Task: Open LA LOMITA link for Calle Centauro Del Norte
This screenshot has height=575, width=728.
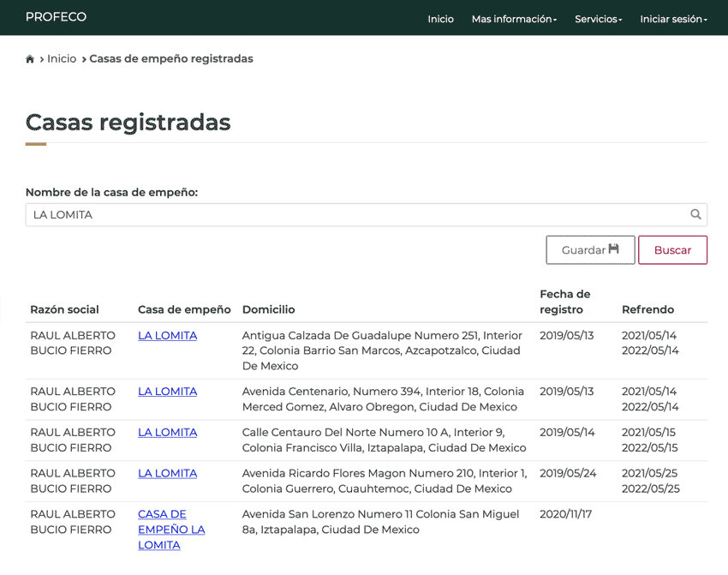Action: tap(167, 432)
